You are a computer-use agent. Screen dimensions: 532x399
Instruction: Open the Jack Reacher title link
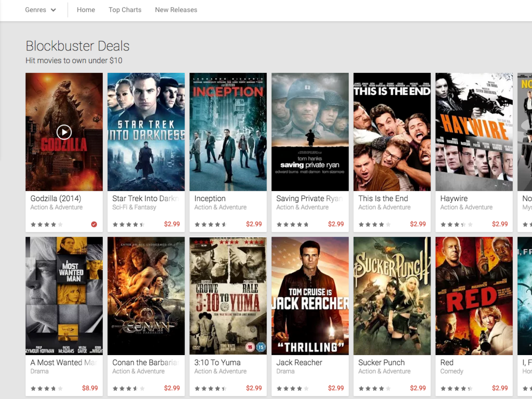(x=299, y=362)
